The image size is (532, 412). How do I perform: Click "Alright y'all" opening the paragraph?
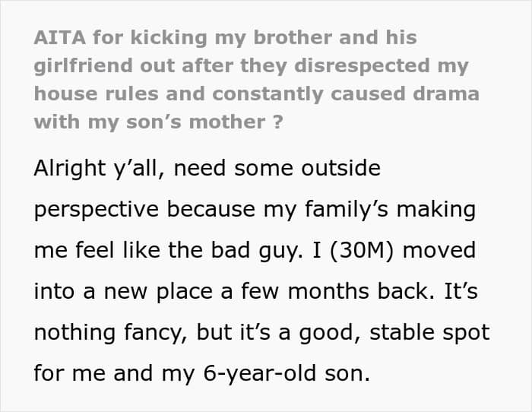pos(96,169)
